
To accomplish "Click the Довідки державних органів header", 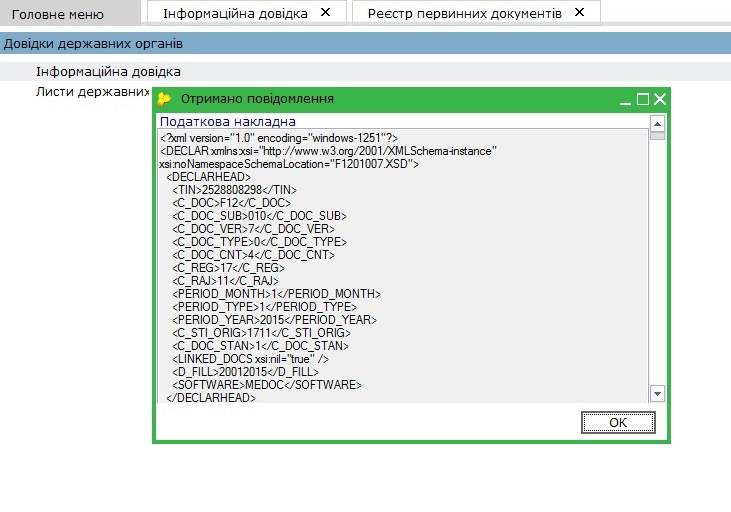I will click(92, 44).
